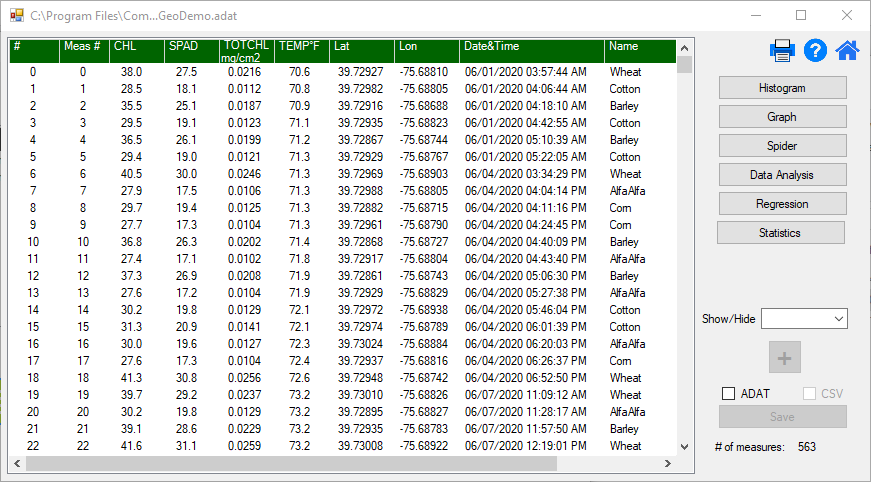This screenshot has height=482, width=871.
Task: Enable the ADAT checkbox
Action: pyautogui.click(x=729, y=394)
